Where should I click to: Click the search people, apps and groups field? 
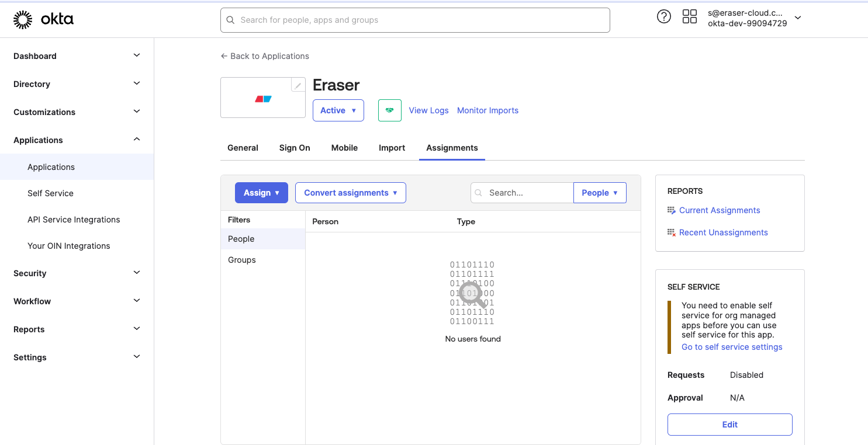(415, 20)
